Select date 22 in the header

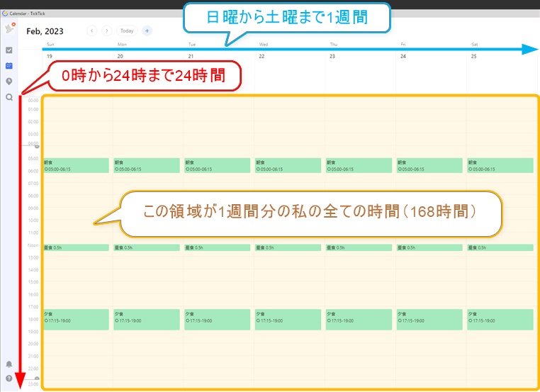261,56
